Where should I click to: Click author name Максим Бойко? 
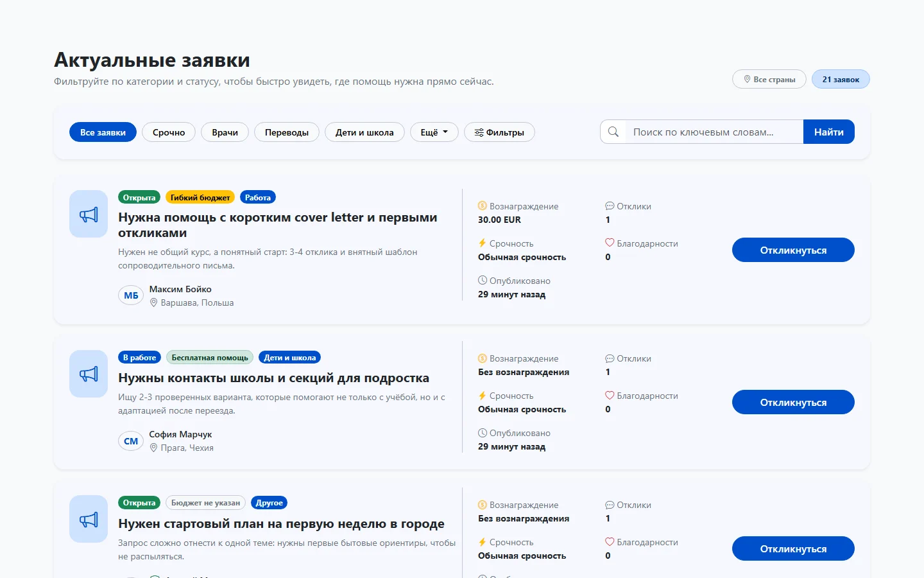pyautogui.click(x=180, y=289)
